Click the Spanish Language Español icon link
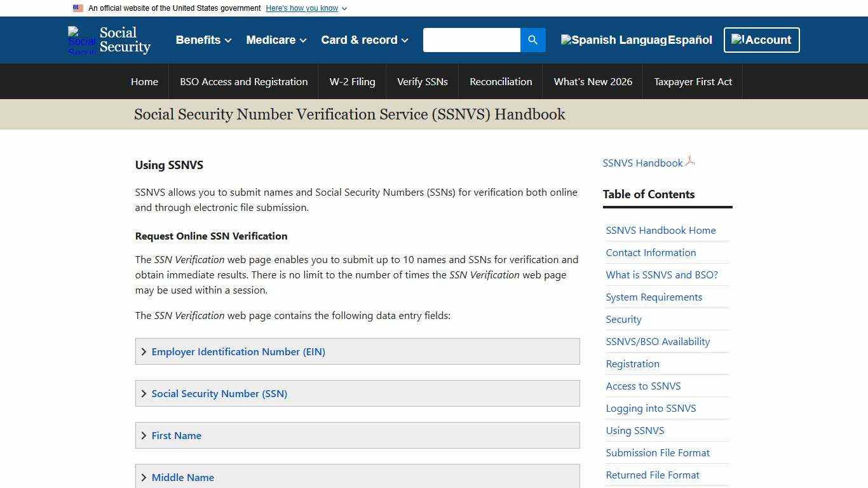Screen dimensions: 868x488 click(635, 39)
